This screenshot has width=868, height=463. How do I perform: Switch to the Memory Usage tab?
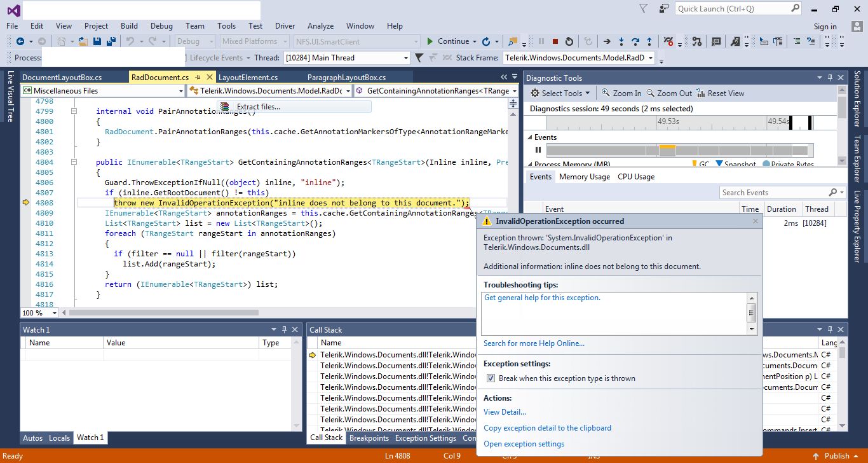click(584, 177)
